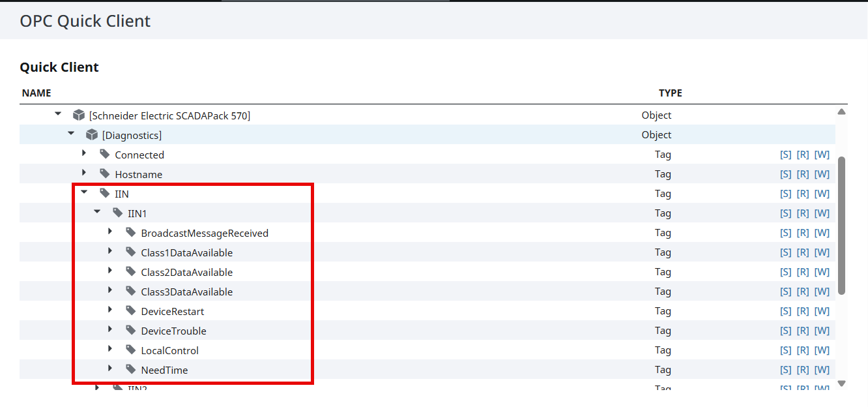This screenshot has height=407, width=868.
Task: Click the tag icon beside Class3DataAvailable
Action: 131,291
